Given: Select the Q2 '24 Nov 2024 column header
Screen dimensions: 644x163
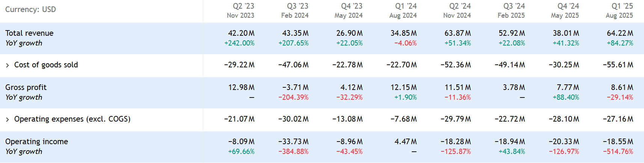Looking at the screenshot, I should tap(457, 11).
